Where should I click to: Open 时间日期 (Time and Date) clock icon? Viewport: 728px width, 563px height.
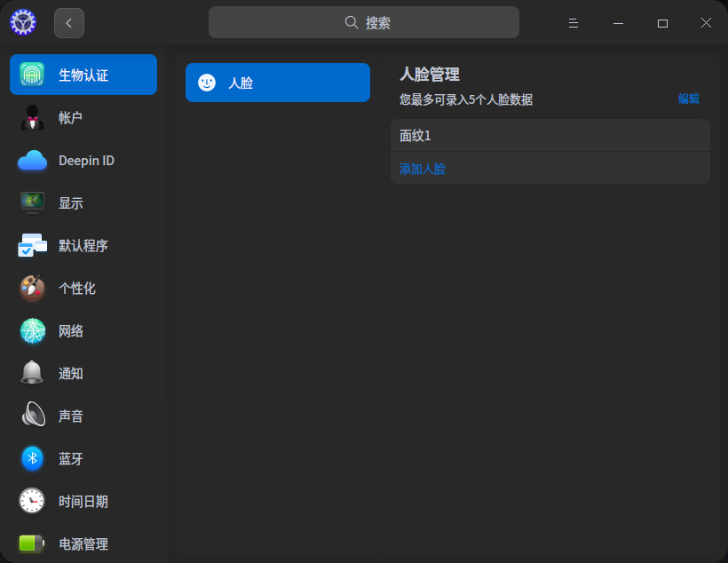coord(32,501)
